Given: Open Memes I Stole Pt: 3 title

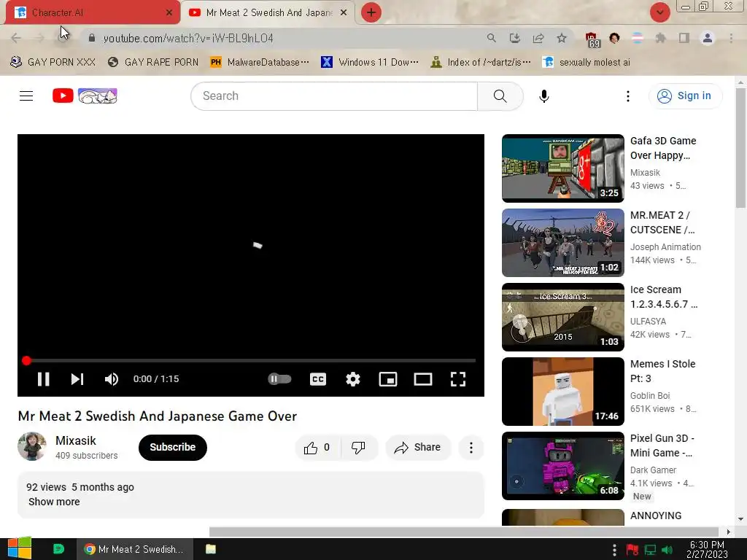Looking at the screenshot, I should (662, 371).
